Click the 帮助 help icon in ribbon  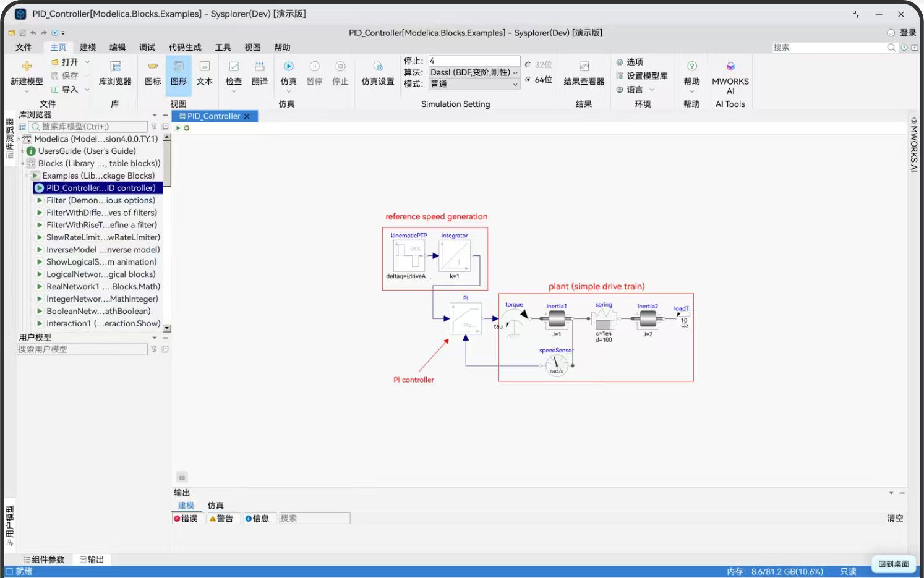[x=692, y=66]
